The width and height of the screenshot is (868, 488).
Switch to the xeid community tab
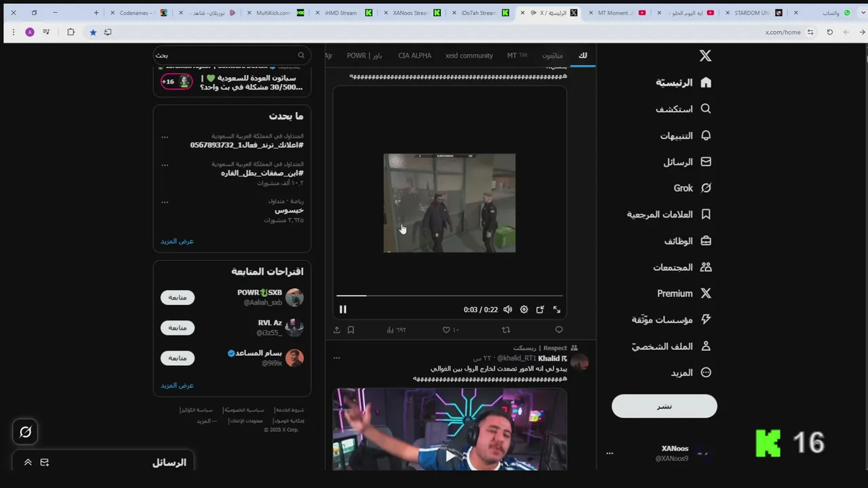[x=469, y=56]
